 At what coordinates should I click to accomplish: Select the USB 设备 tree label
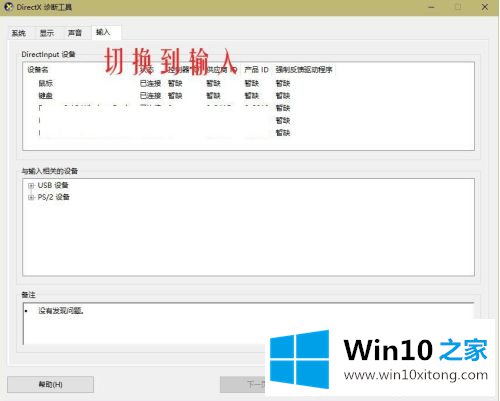point(53,185)
